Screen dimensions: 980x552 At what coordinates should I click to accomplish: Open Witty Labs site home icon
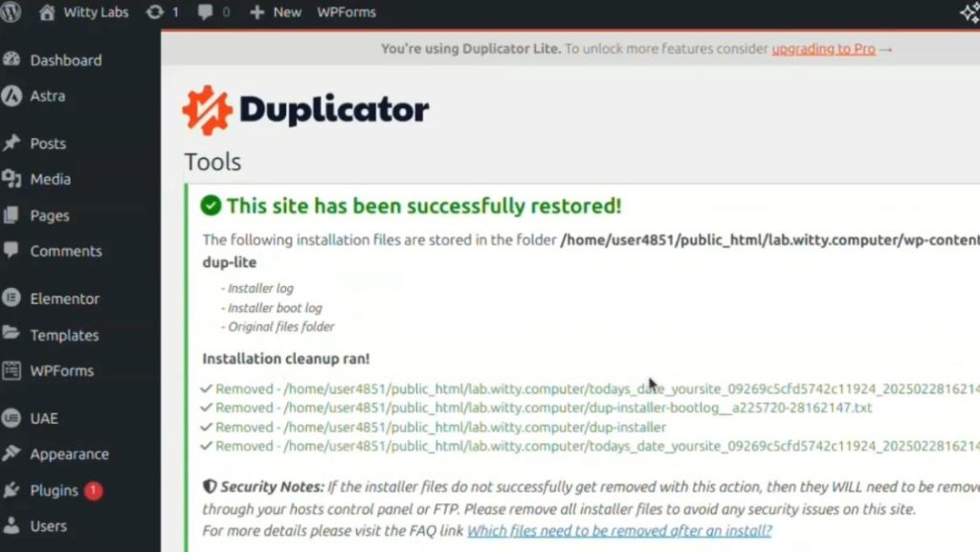[x=47, y=11]
